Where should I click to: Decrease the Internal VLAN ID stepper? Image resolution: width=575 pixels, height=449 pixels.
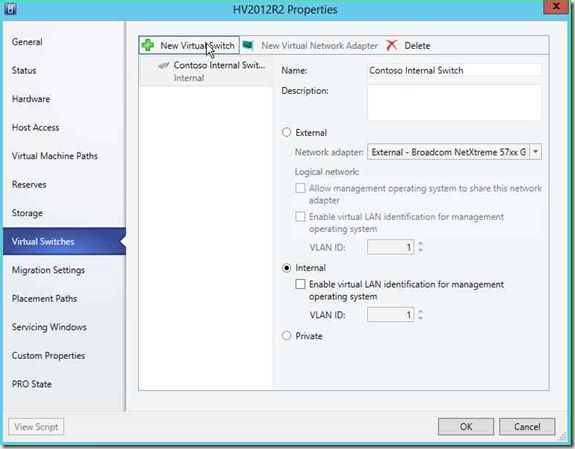click(x=420, y=318)
